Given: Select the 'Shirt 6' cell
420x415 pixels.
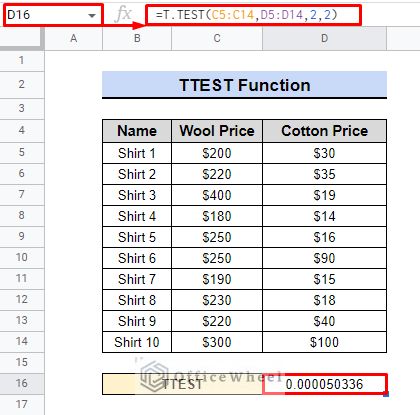Looking at the screenshot, I should coord(137,258).
